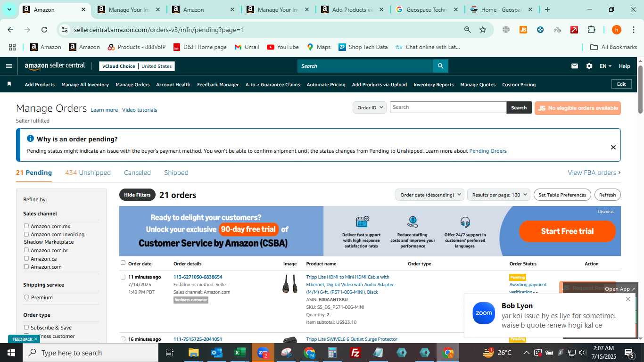Open the Seller Central settings gear
The height and width of the screenshot is (362, 644).
[589, 66]
